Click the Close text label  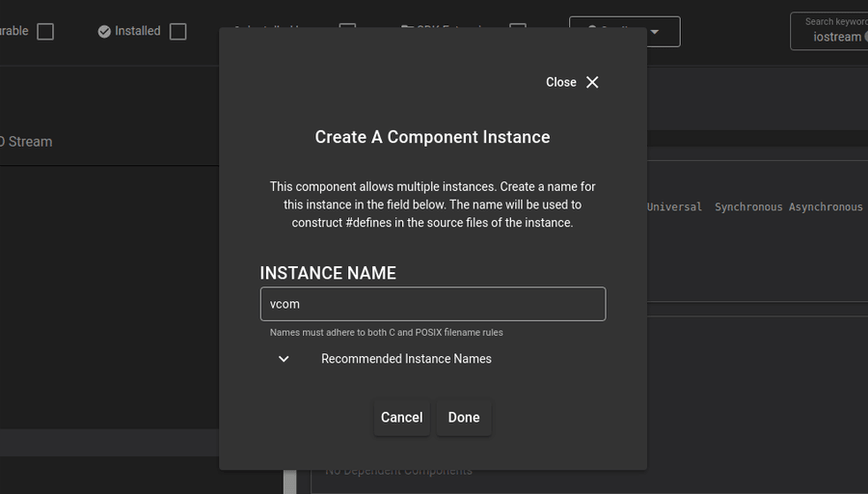coord(560,82)
